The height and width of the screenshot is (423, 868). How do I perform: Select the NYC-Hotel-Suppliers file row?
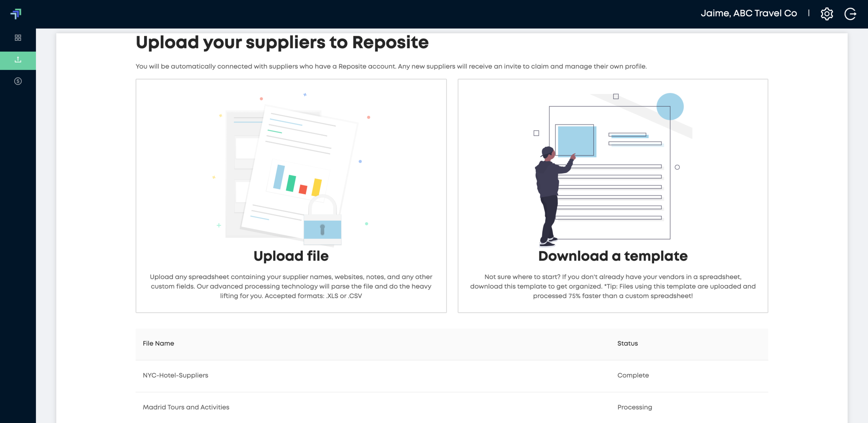point(175,375)
